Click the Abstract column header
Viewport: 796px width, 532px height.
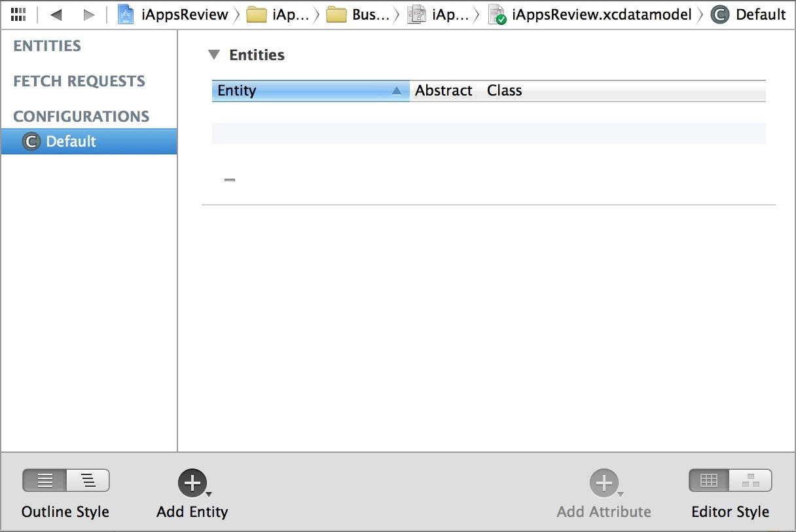pyautogui.click(x=443, y=91)
